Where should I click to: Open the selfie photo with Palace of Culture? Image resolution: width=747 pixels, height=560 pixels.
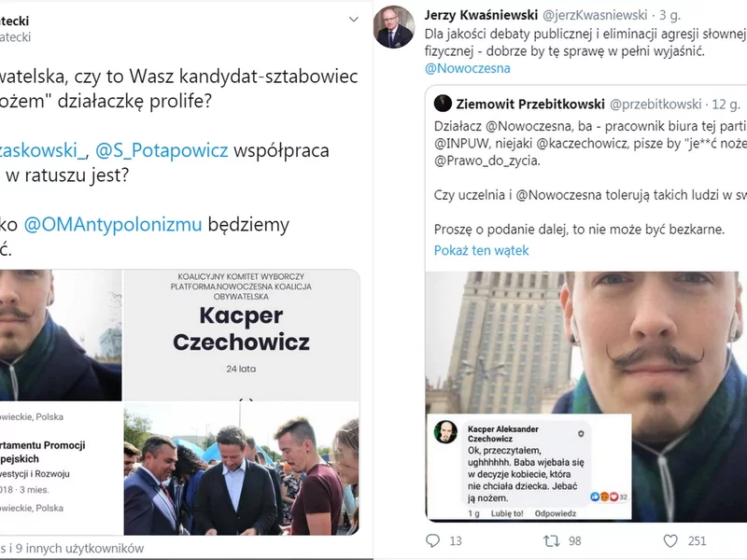pos(586,396)
